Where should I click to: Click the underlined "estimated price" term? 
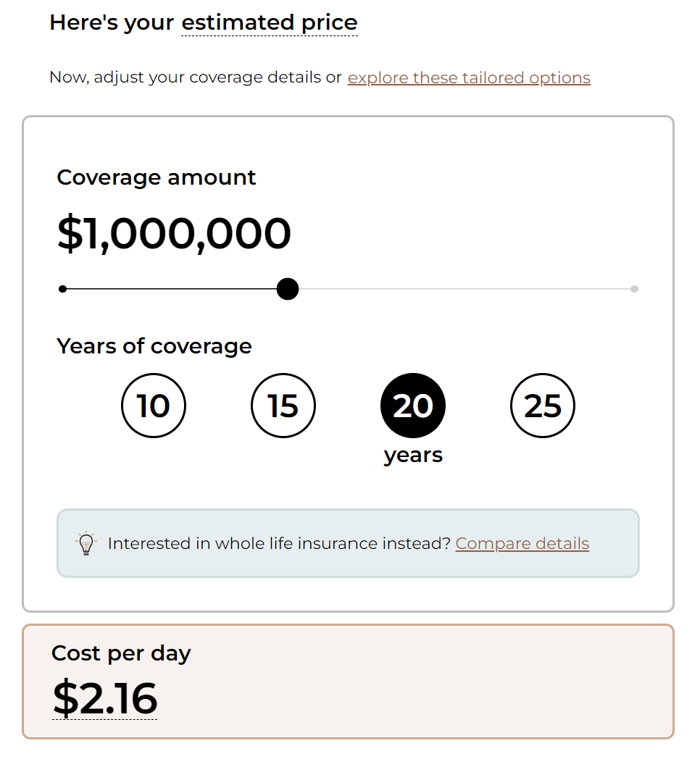(x=269, y=22)
